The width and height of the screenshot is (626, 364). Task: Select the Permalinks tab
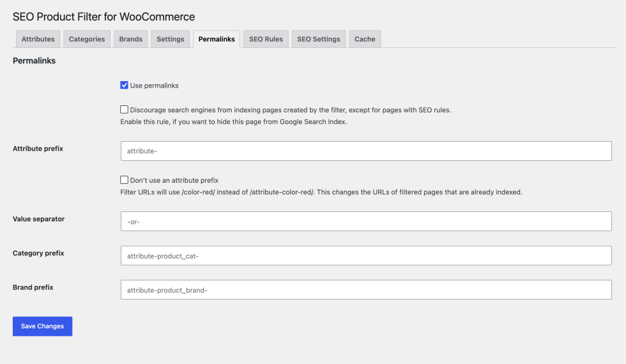[217, 39]
